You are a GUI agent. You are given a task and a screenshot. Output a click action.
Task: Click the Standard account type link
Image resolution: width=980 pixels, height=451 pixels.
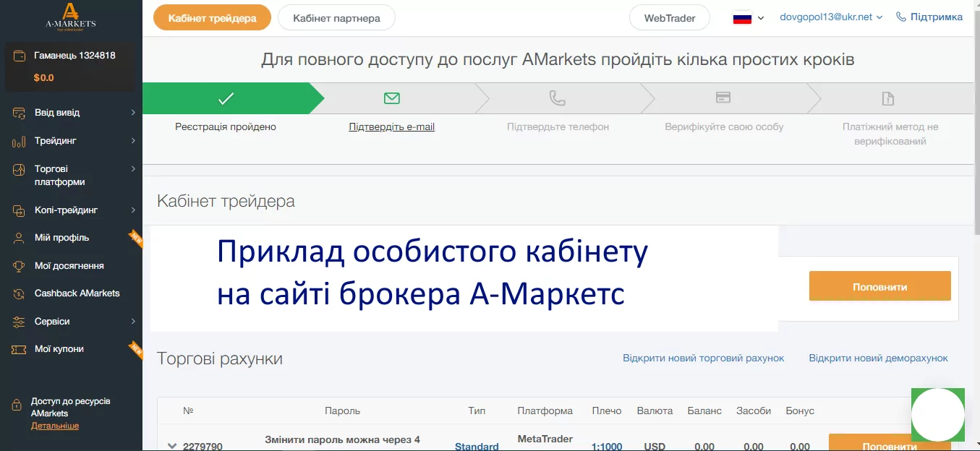coord(477,447)
